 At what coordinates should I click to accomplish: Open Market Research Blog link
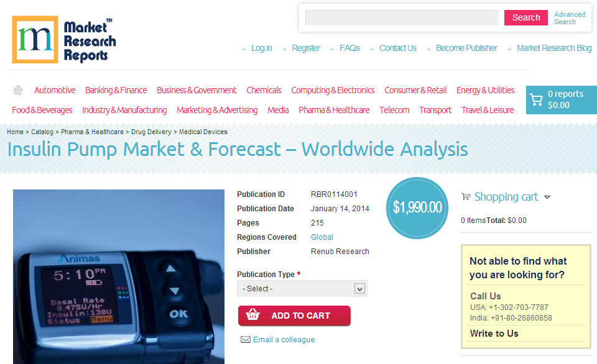(554, 48)
